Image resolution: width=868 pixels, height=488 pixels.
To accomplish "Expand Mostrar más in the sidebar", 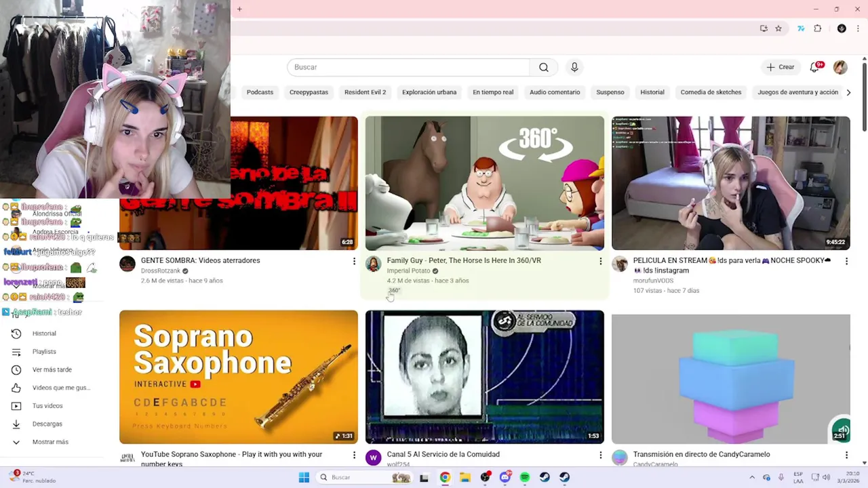I will [x=52, y=442].
